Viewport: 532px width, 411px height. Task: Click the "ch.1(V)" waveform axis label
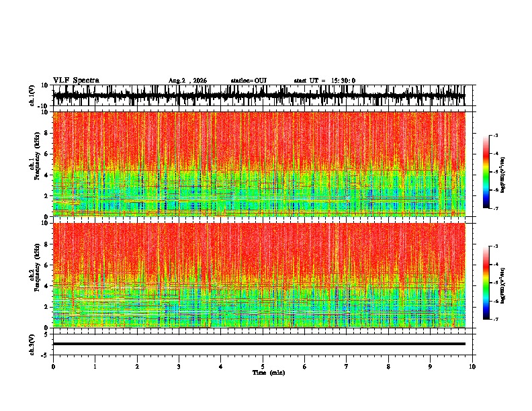(x=32, y=95)
